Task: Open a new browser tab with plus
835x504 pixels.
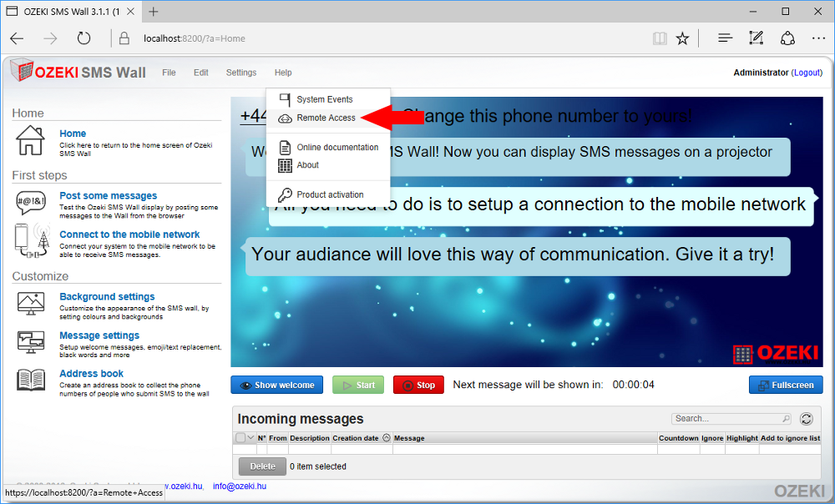Action: click(154, 11)
